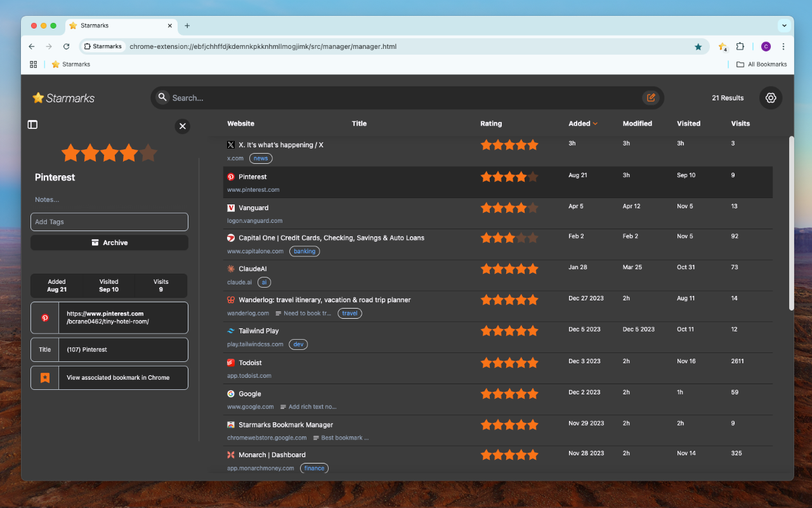812x508 pixels.
Task: Click the Capital One favicon
Action: click(231, 237)
